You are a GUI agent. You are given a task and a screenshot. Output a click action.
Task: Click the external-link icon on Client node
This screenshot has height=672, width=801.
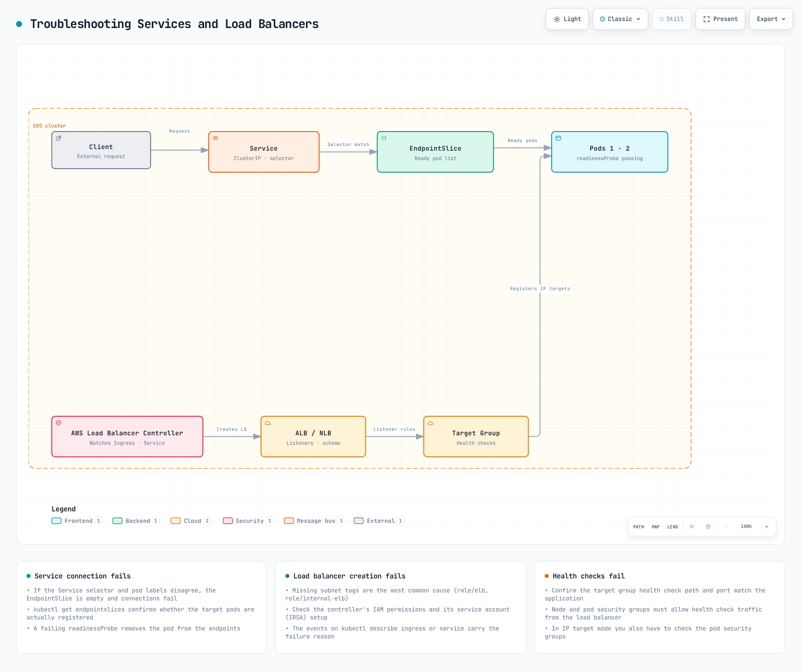(x=59, y=138)
